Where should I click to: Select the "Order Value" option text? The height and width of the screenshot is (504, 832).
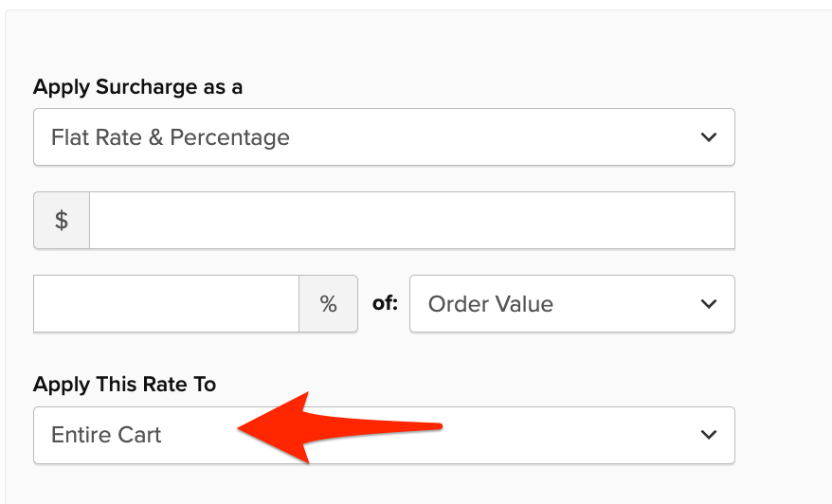click(x=491, y=304)
